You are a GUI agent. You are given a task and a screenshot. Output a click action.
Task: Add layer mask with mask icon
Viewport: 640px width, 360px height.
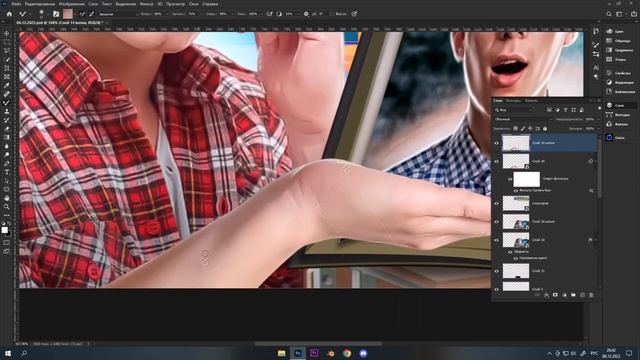[555, 295]
